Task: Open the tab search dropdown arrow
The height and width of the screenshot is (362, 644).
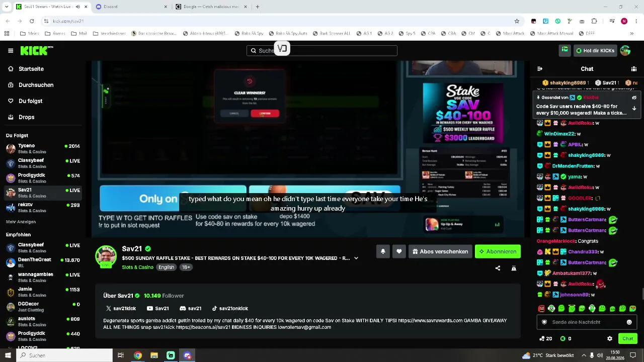Action: [x=7, y=7]
